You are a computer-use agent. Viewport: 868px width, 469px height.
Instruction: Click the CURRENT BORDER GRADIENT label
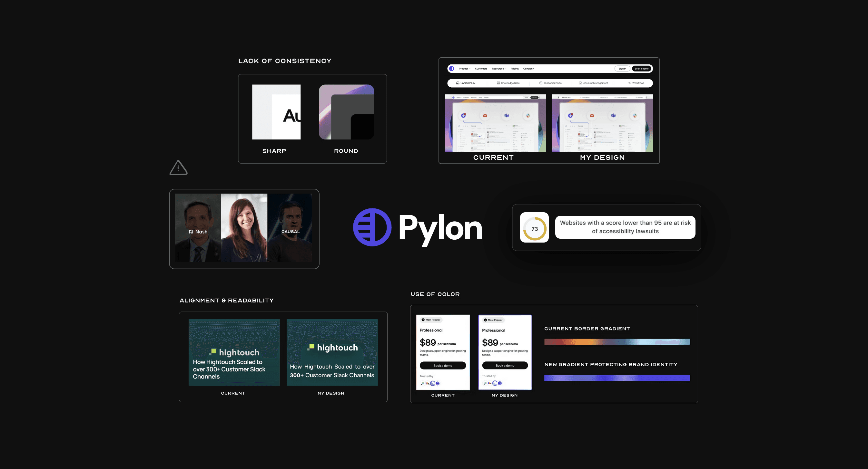[x=587, y=329]
